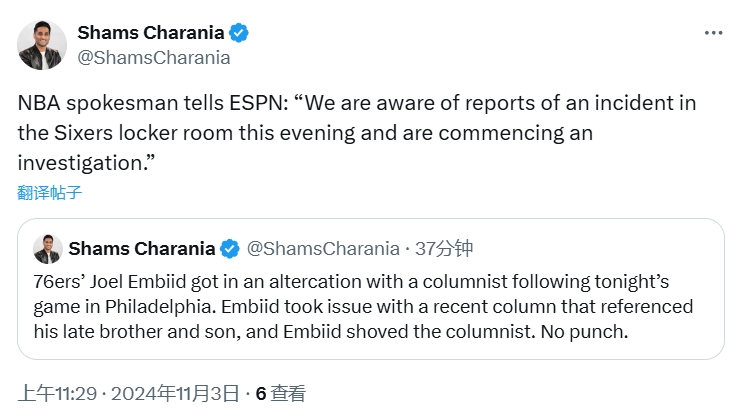
Task: Click the large Shams Charania profile avatar
Action: pos(42,45)
